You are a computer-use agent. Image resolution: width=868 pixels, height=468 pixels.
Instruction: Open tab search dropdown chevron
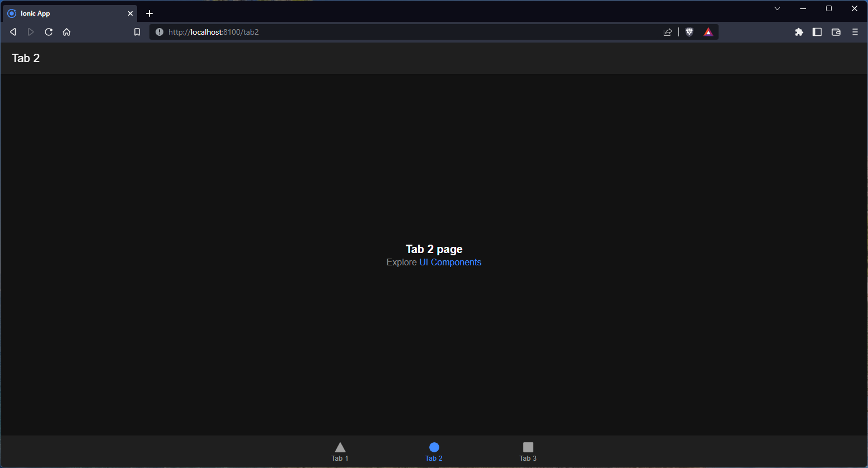[777, 8]
